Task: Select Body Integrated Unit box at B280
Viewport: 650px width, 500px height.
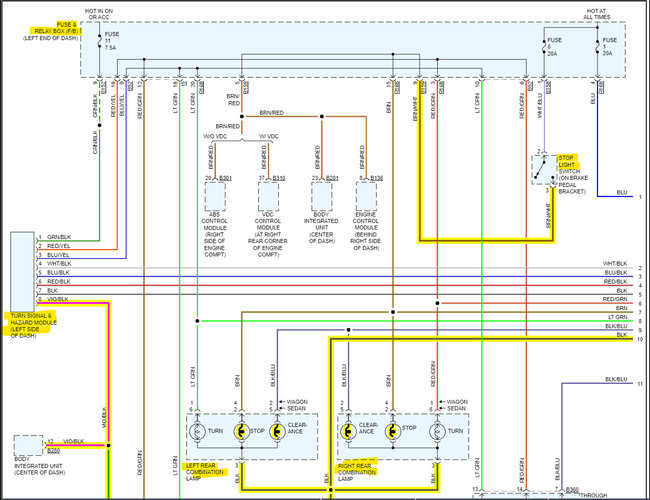Action: 28,446
